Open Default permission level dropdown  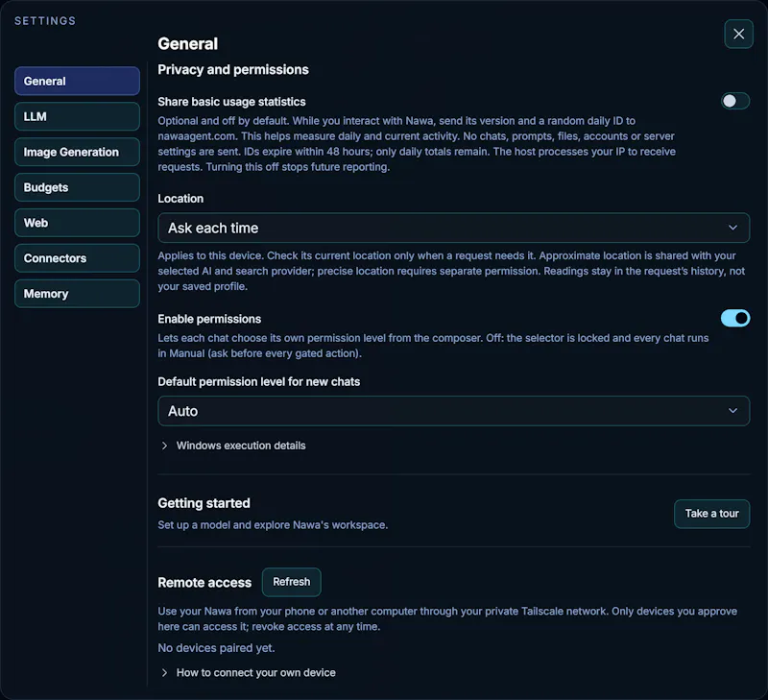point(453,411)
